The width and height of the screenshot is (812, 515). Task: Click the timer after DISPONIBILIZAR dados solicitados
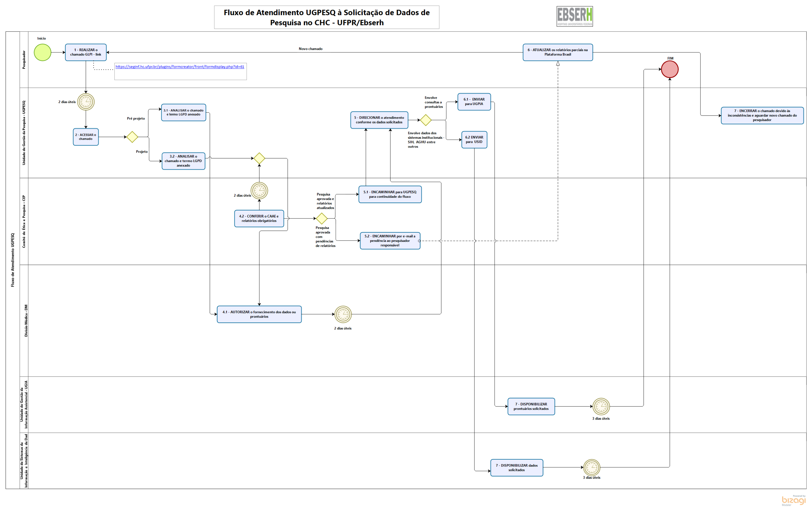591,467
